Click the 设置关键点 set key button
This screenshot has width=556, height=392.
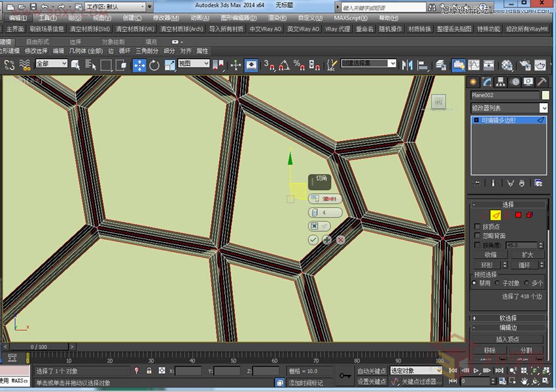click(x=372, y=382)
